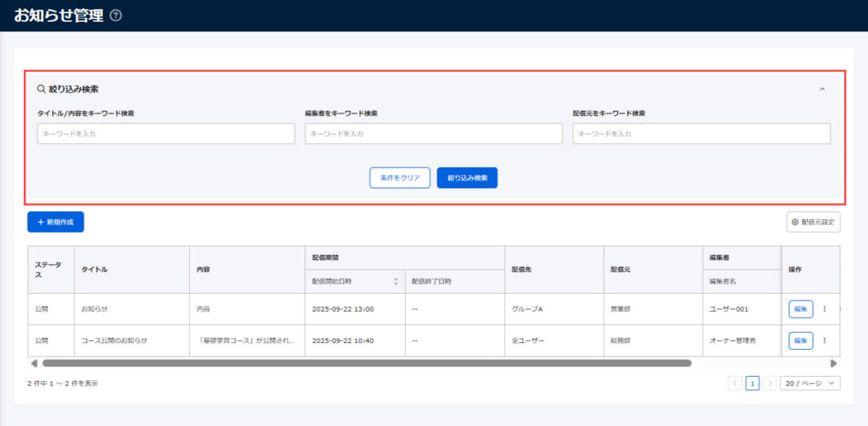Go to the next page arrow in pagination
Image resolution: width=868 pixels, height=426 pixels.
tap(770, 384)
